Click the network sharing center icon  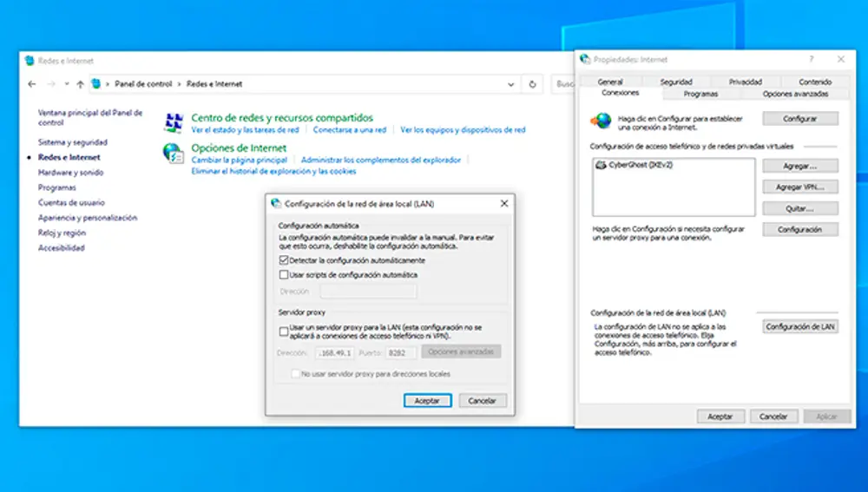click(174, 123)
